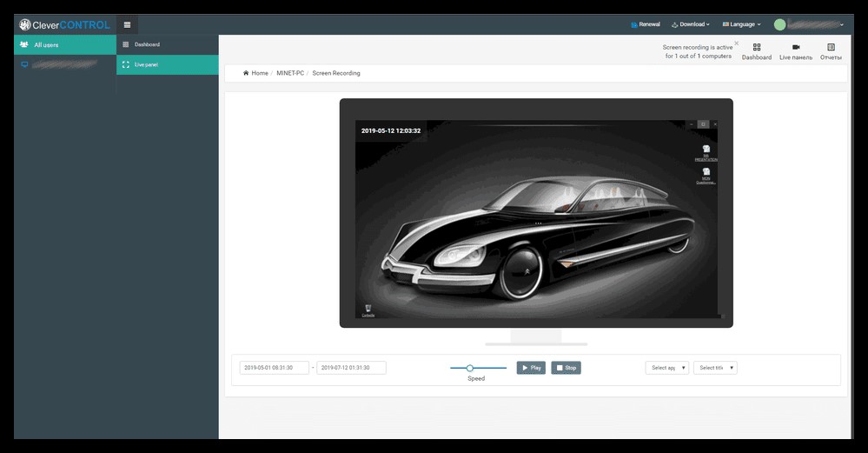Image resolution: width=868 pixels, height=453 pixels.
Task: Open the Select app dropdown
Action: coord(667,368)
